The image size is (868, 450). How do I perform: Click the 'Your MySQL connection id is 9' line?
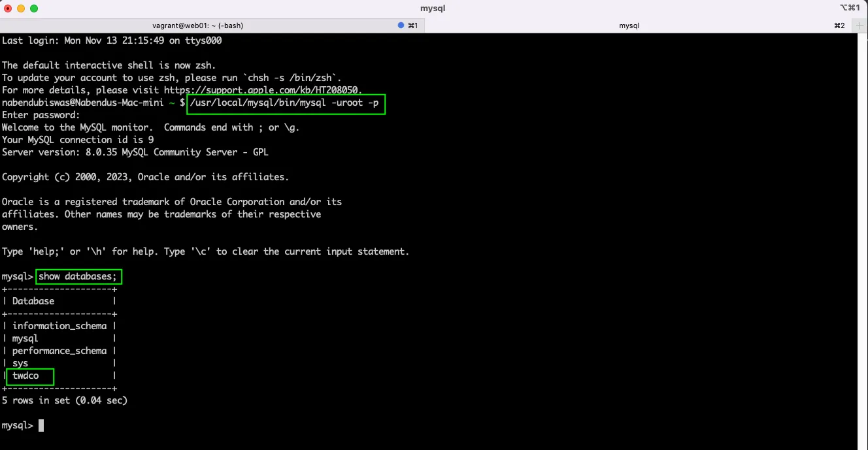point(78,140)
